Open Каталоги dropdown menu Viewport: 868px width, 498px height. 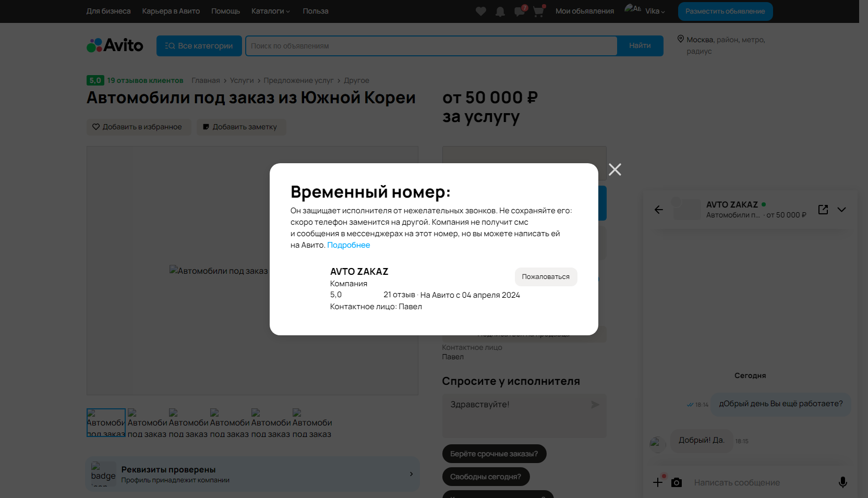pyautogui.click(x=270, y=11)
